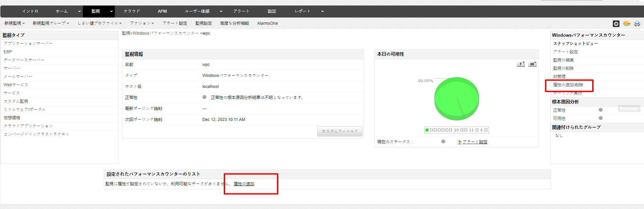Image resolution: width=644 pixels, height=209 pixels.
Task: Open the レポート tab dropdown arrow
Action: tap(322, 11)
